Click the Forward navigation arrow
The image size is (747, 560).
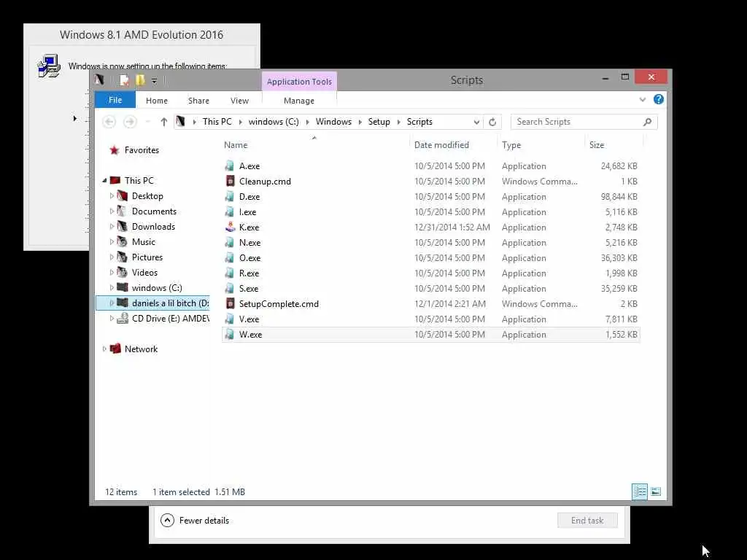[x=130, y=122]
